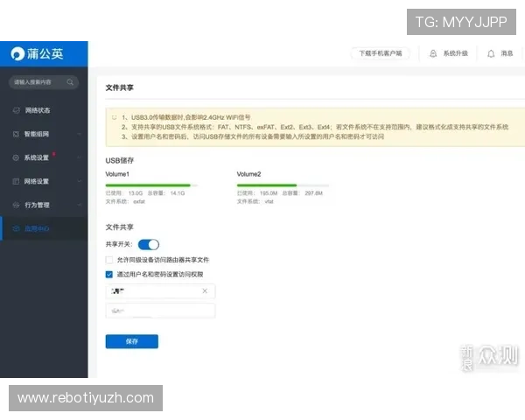Click the 14.1G total capacity value
The height and width of the screenshot is (420, 525).
pyautogui.click(x=178, y=193)
